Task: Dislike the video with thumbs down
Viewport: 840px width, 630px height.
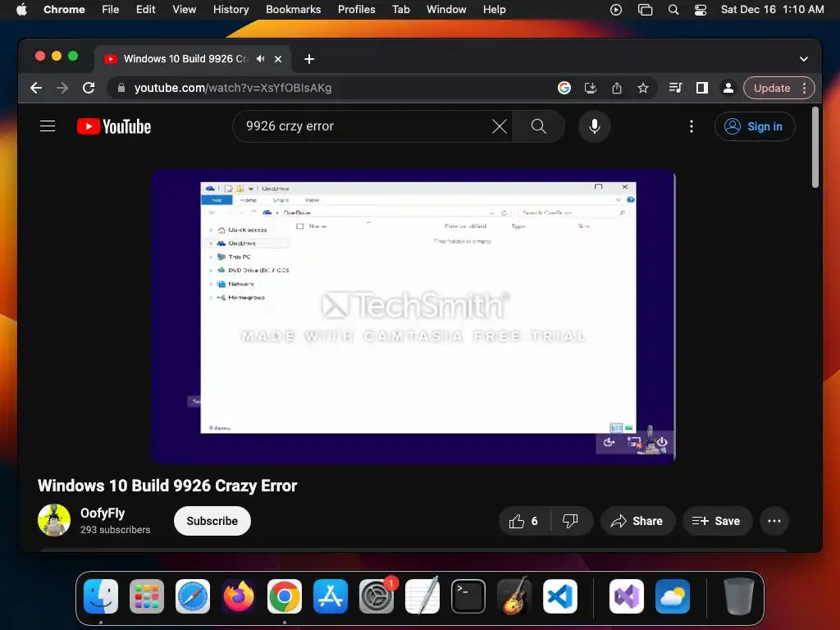Action: [571, 521]
